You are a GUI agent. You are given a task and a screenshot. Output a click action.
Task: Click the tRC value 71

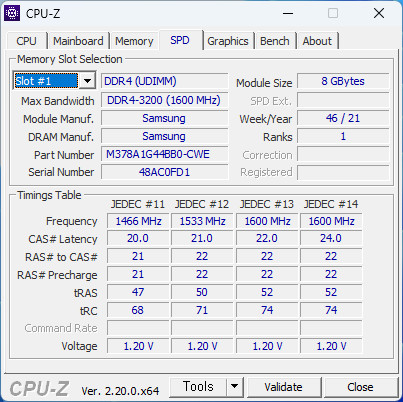click(202, 310)
